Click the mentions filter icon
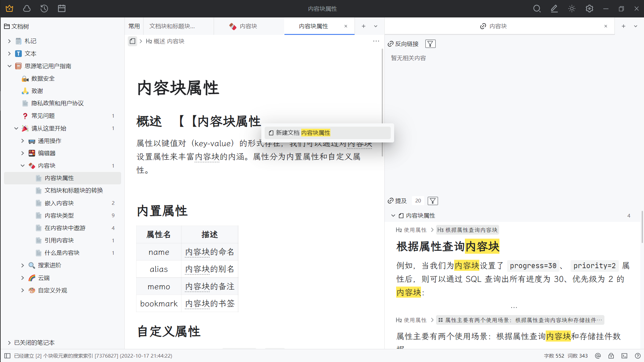 (433, 201)
